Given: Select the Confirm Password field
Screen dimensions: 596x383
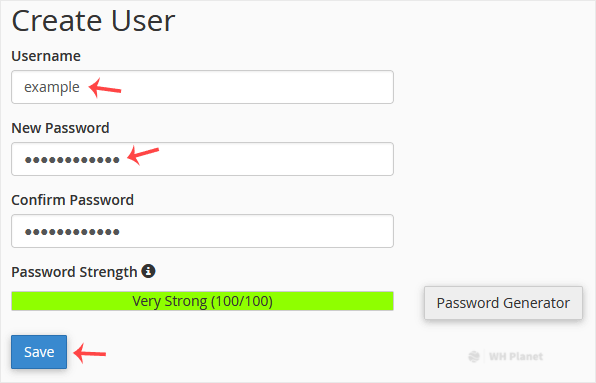Looking at the screenshot, I should [x=202, y=231].
